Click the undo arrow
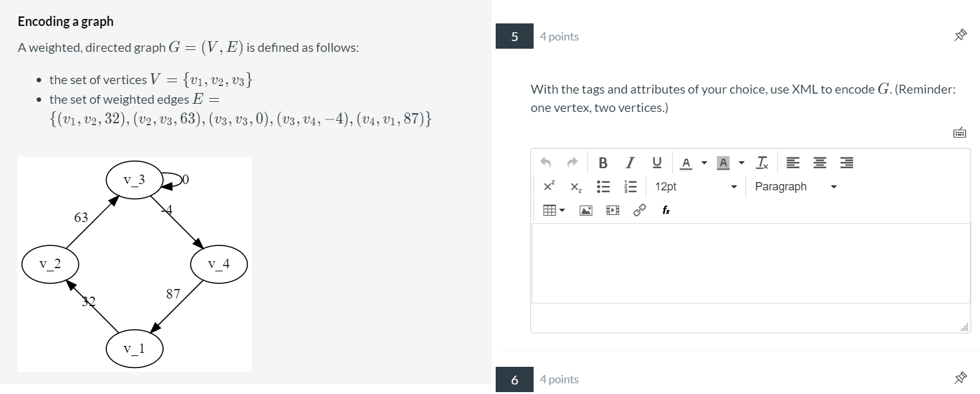This screenshot has height=394, width=980. [546, 163]
